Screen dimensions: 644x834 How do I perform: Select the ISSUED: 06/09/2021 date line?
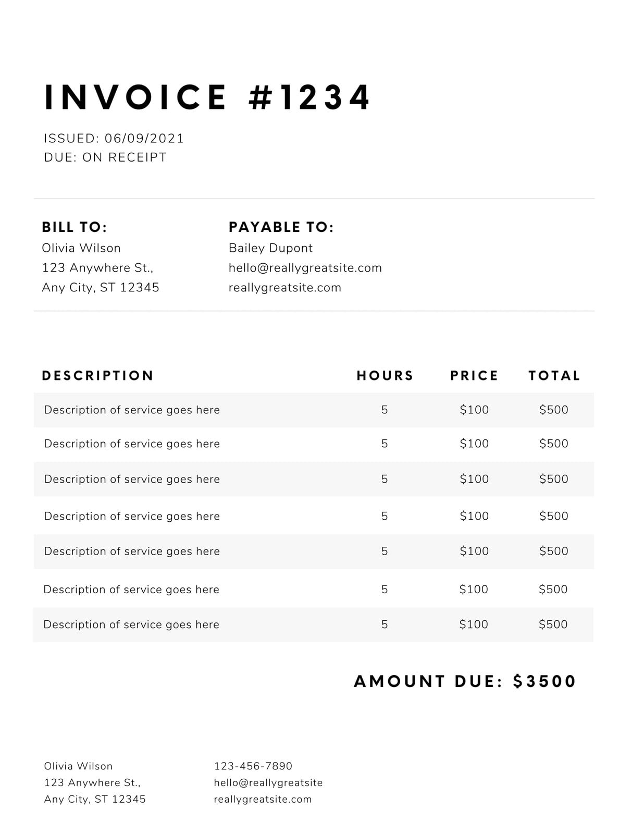(114, 138)
